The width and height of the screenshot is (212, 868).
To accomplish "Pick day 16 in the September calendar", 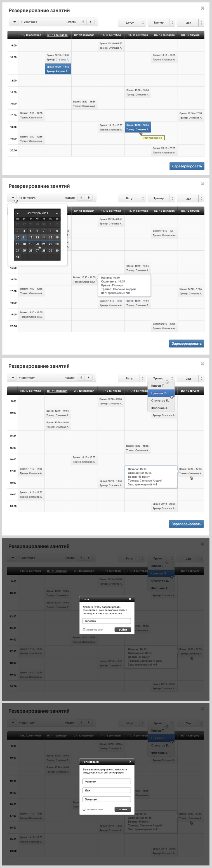I will point(57,237).
